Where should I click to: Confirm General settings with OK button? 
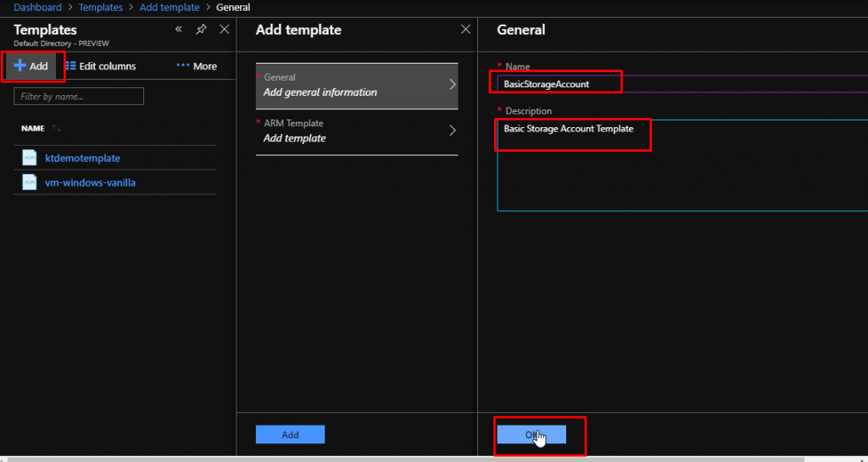[x=531, y=435]
